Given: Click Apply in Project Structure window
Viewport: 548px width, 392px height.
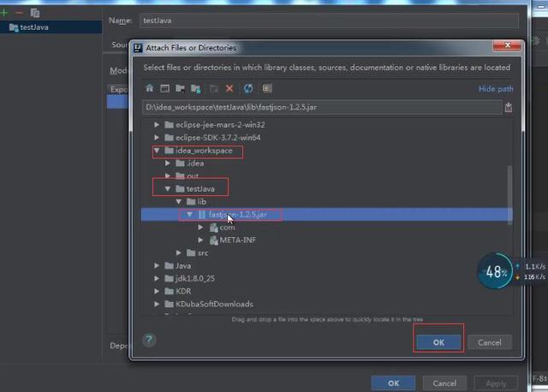Looking at the screenshot, I should [x=496, y=383].
